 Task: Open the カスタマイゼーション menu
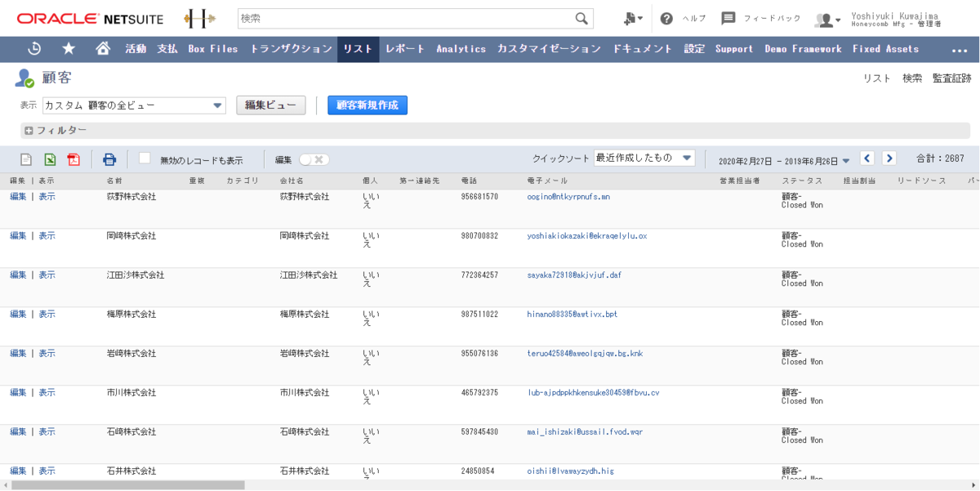(549, 49)
